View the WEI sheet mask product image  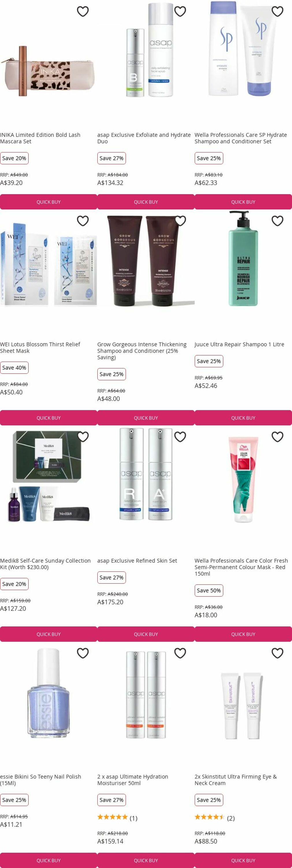point(49,264)
